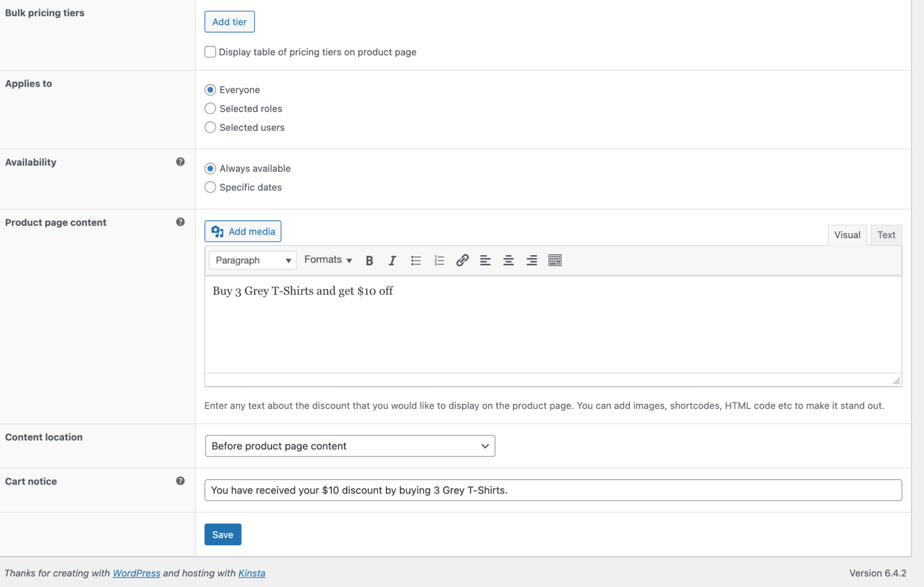Image resolution: width=924 pixels, height=587 pixels.
Task: Insert a bulleted list
Action: 416,260
